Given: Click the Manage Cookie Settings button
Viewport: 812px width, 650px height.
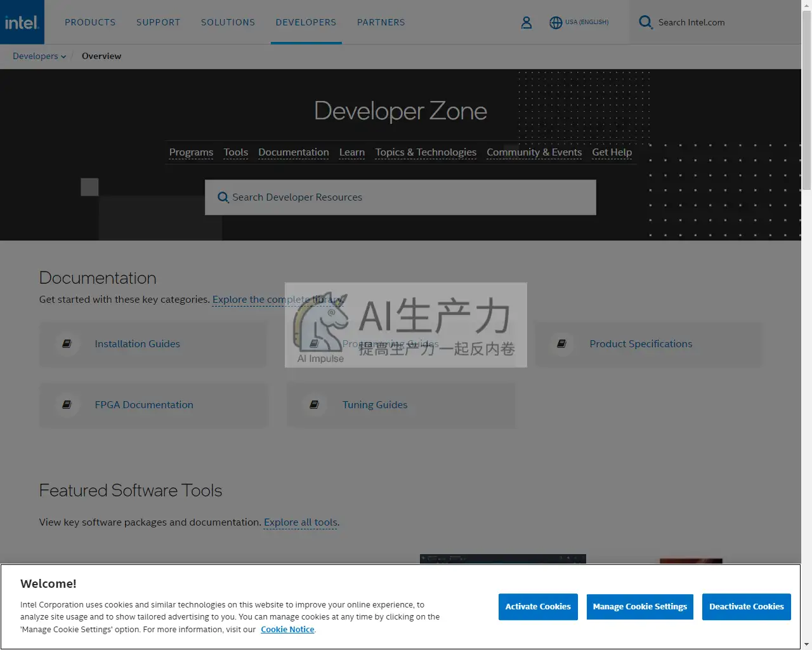Looking at the screenshot, I should tap(640, 607).
